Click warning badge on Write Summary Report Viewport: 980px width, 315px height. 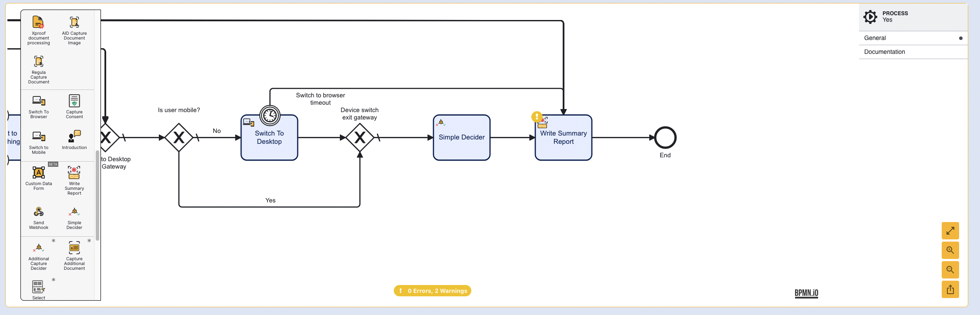(537, 116)
